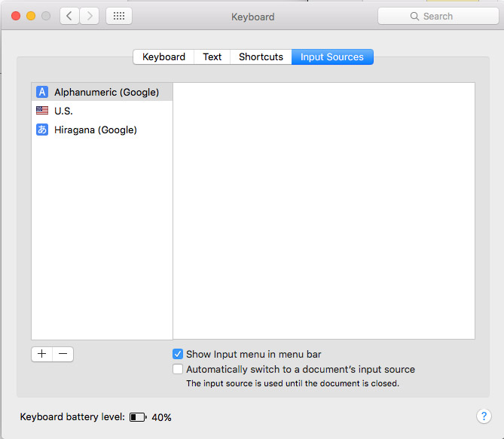Viewport: 504px width, 439px height.
Task: Remove selected input source with minus button
Action: [63, 354]
